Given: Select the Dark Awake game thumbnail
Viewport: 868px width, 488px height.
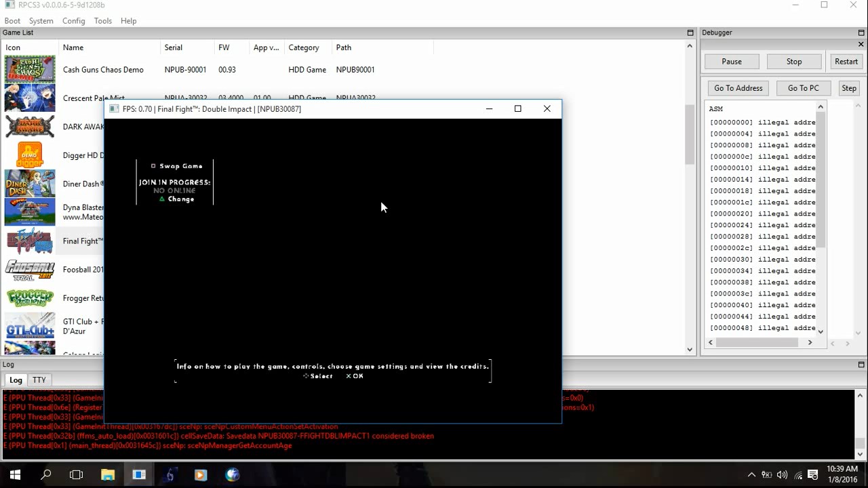Looking at the screenshot, I should pyautogui.click(x=30, y=127).
